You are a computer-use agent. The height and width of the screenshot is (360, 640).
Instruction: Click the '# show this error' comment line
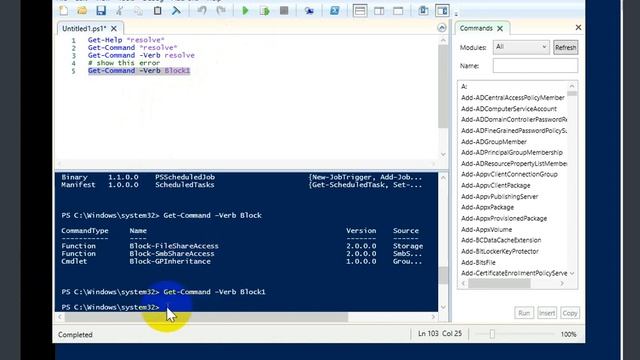tap(124, 63)
